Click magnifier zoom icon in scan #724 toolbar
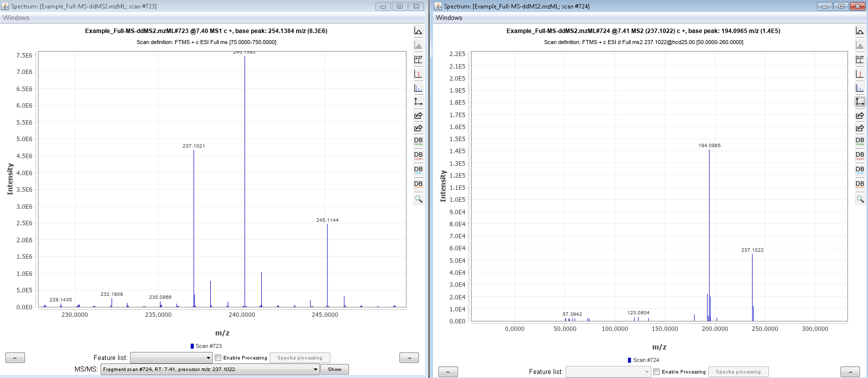 click(859, 199)
